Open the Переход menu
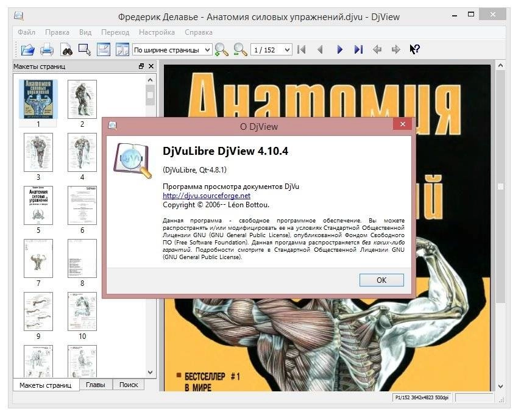The width and height of the screenshot is (521, 420). 115,32
